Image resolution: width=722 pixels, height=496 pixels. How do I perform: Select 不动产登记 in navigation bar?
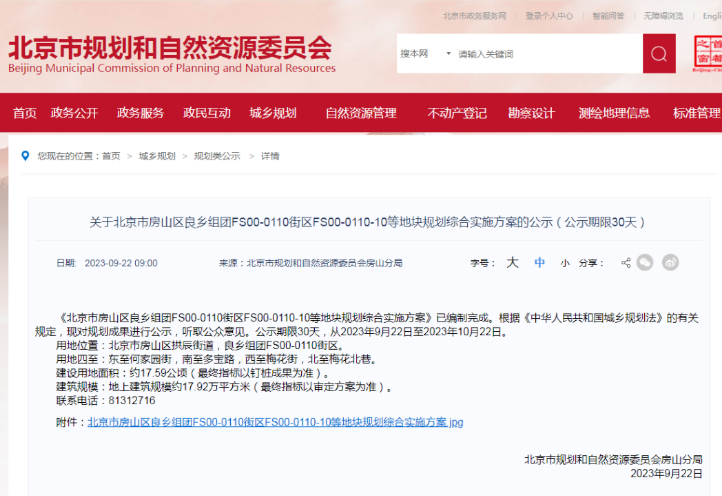[x=457, y=113]
